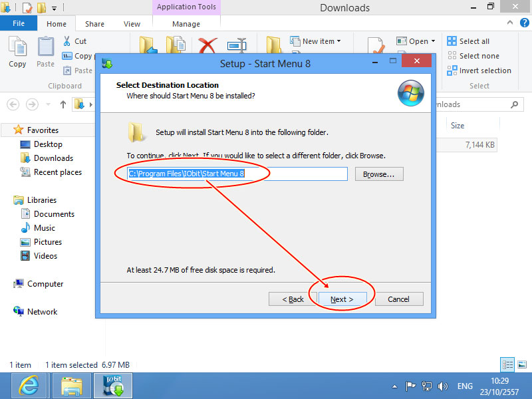Show hidden tray icons arrow
Image resolution: width=532 pixels, height=399 pixels.
click(394, 386)
